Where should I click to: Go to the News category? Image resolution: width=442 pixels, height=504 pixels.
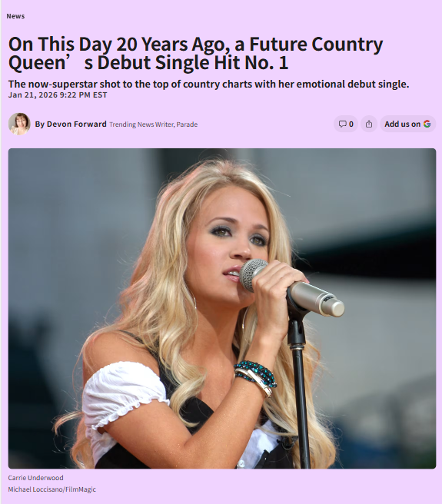[15, 16]
